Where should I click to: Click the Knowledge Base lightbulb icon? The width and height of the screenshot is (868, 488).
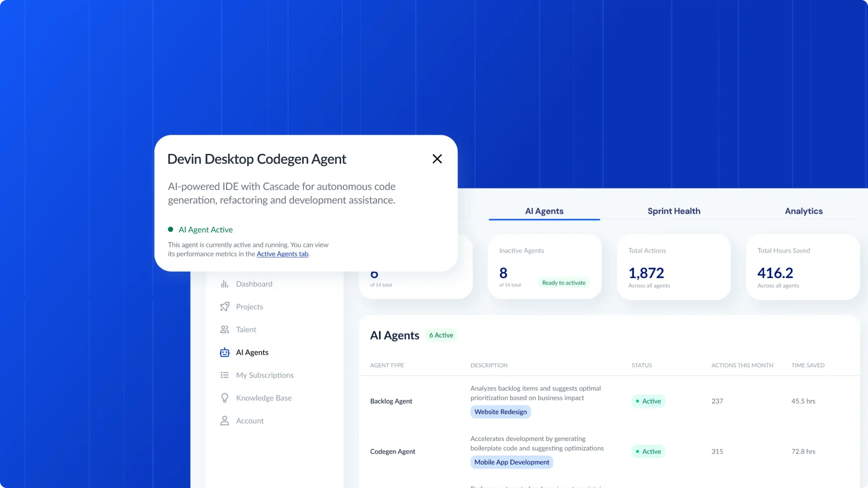[x=225, y=398]
